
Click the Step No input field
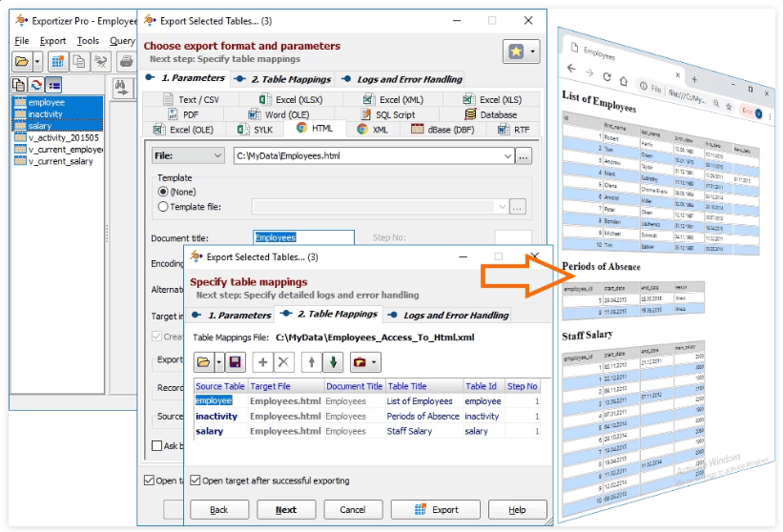pos(513,237)
